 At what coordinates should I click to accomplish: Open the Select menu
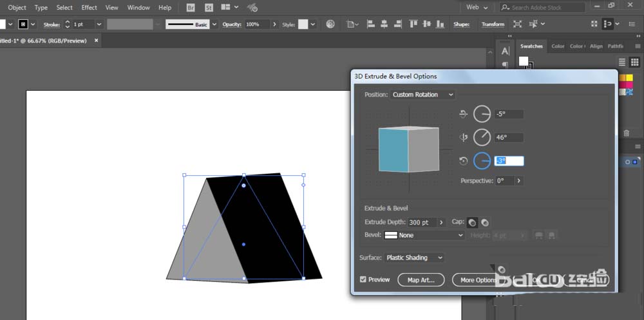coord(64,7)
